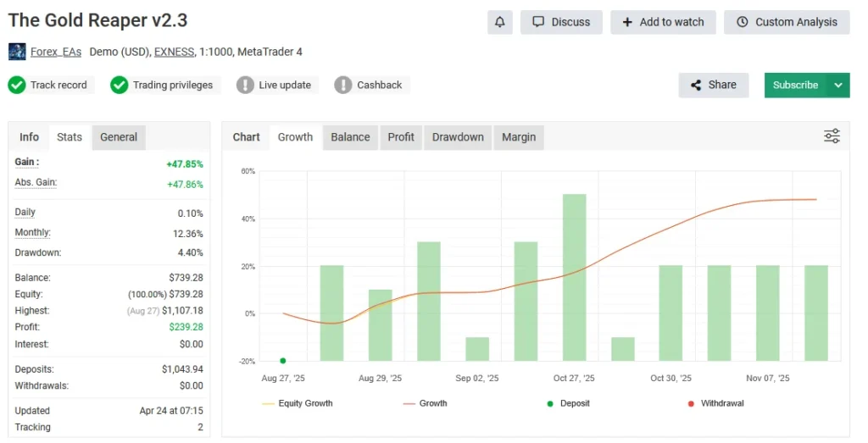Click the Trading privileges green check icon
The width and height of the screenshot is (868, 443).
pyautogui.click(x=119, y=86)
